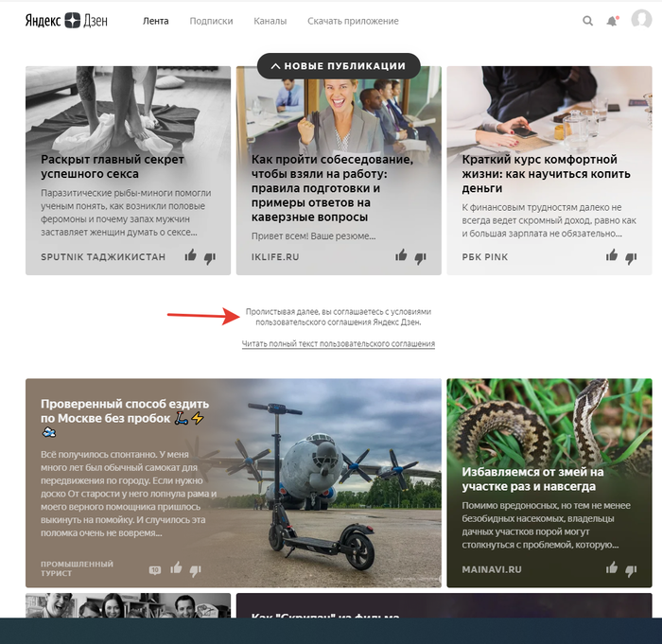Like the MAINAVI.RU snakes article
662x644 pixels.
point(612,567)
